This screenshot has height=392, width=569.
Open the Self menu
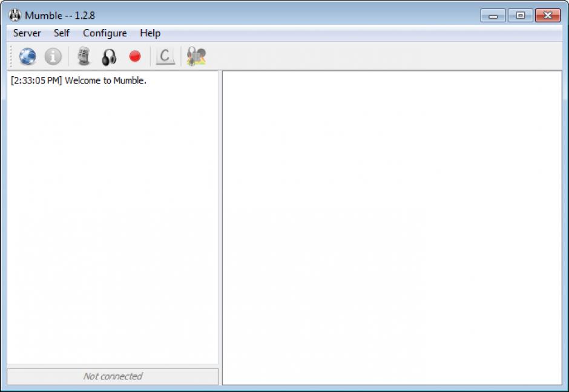pos(61,33)
